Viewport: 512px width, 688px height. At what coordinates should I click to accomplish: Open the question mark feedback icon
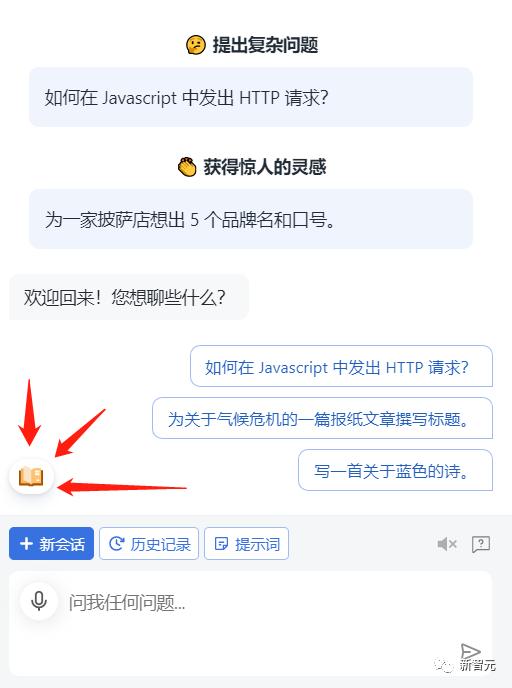tap(481, 545)
